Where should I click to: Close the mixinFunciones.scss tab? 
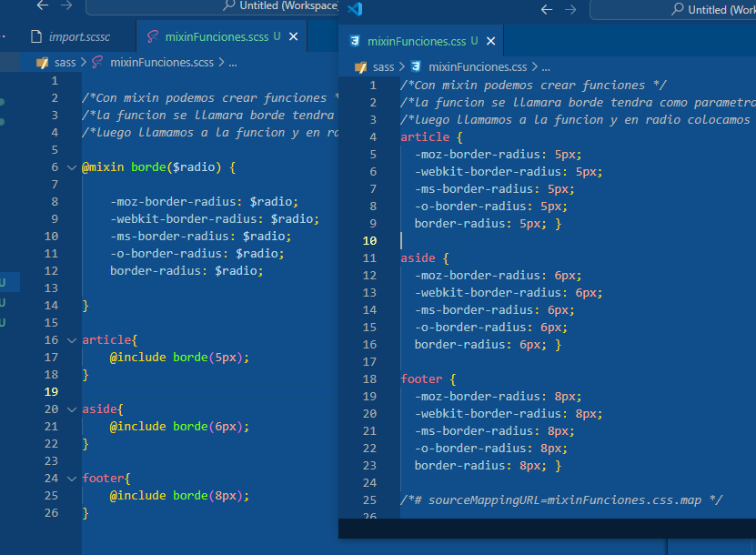tap(294, 36)
